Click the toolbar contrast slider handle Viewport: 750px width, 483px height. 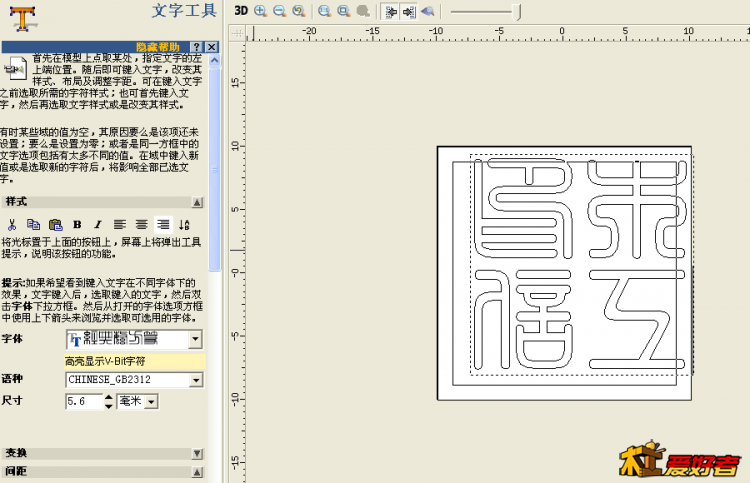tap(517, 12)
